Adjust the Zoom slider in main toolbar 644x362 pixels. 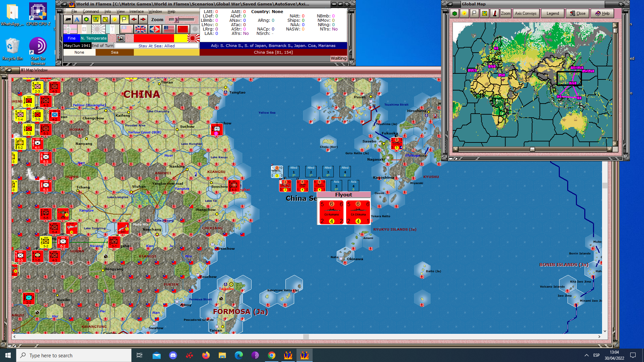[182, 20]
